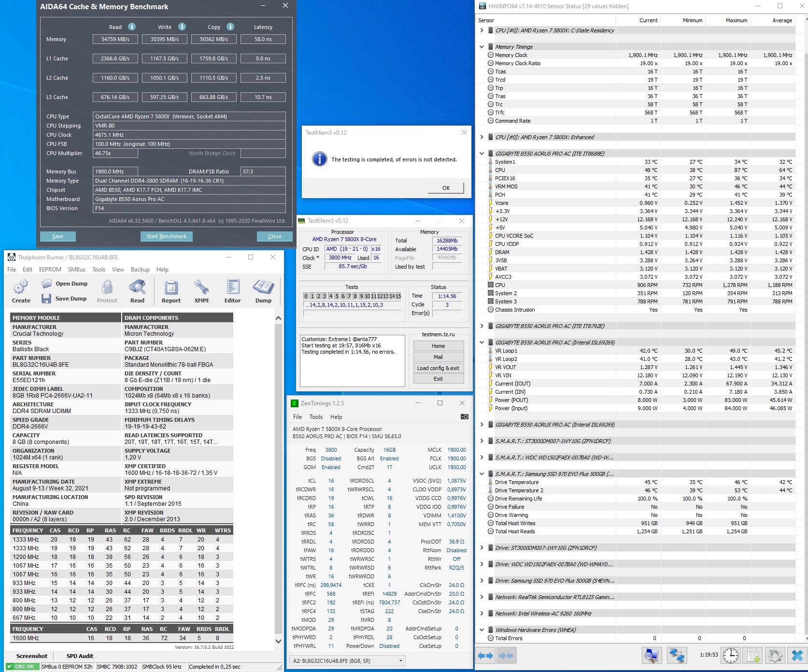This screenshot has height=672, width=808.
Task: Click the scroll-down arrow in Thaiphoon Burner
Action: tap(278, 641)
